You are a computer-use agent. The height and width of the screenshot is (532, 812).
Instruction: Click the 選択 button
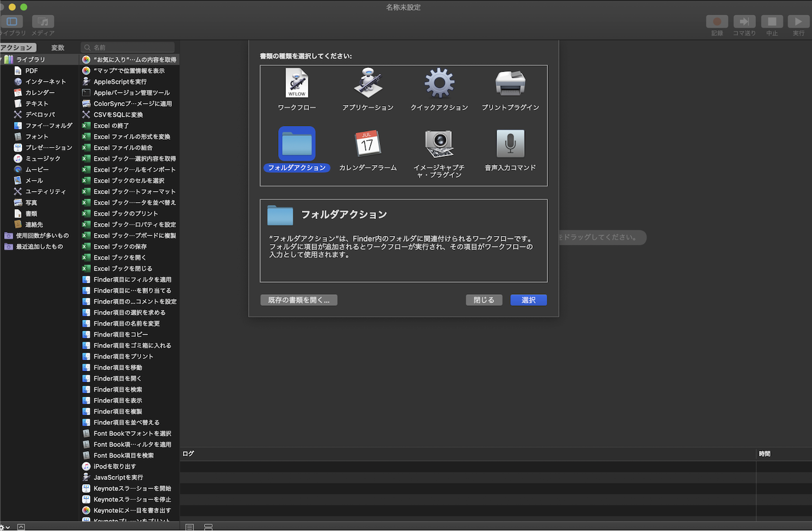[528, 300]
